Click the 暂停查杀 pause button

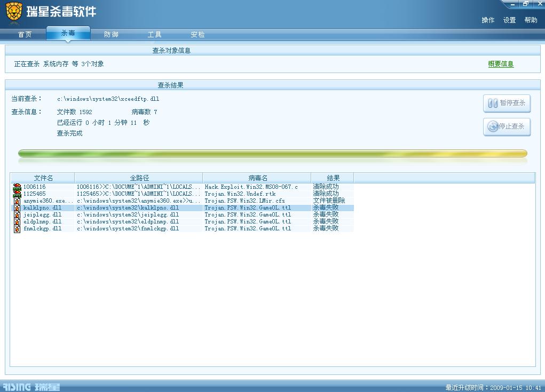507,103
